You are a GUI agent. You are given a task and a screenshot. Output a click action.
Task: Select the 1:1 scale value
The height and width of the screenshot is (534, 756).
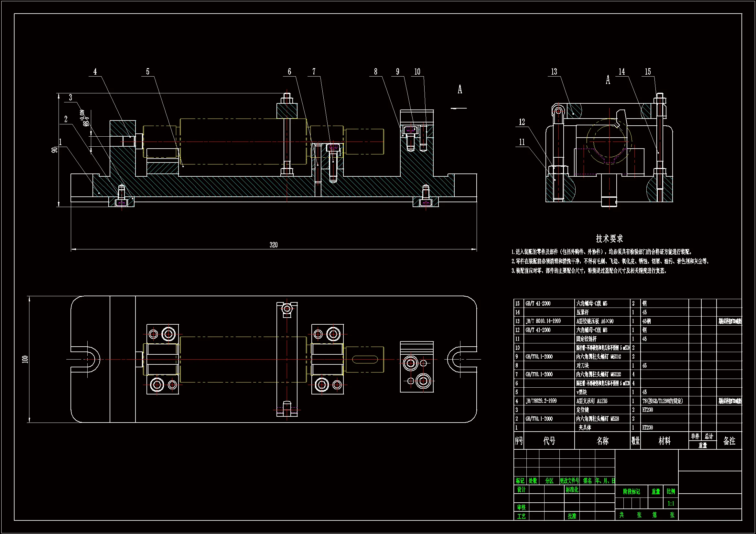[671, 503]
